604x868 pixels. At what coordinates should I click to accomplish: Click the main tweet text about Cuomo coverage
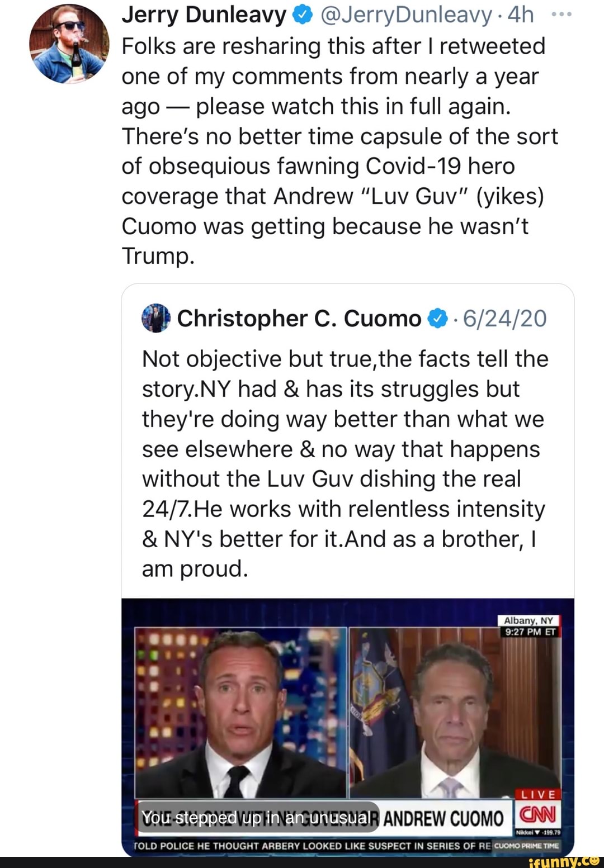click(339, 151)
